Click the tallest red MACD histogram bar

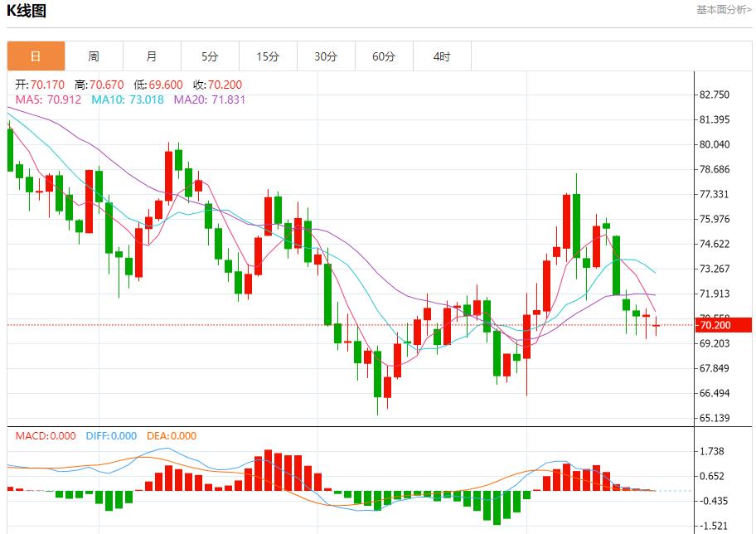pos(268,470)
